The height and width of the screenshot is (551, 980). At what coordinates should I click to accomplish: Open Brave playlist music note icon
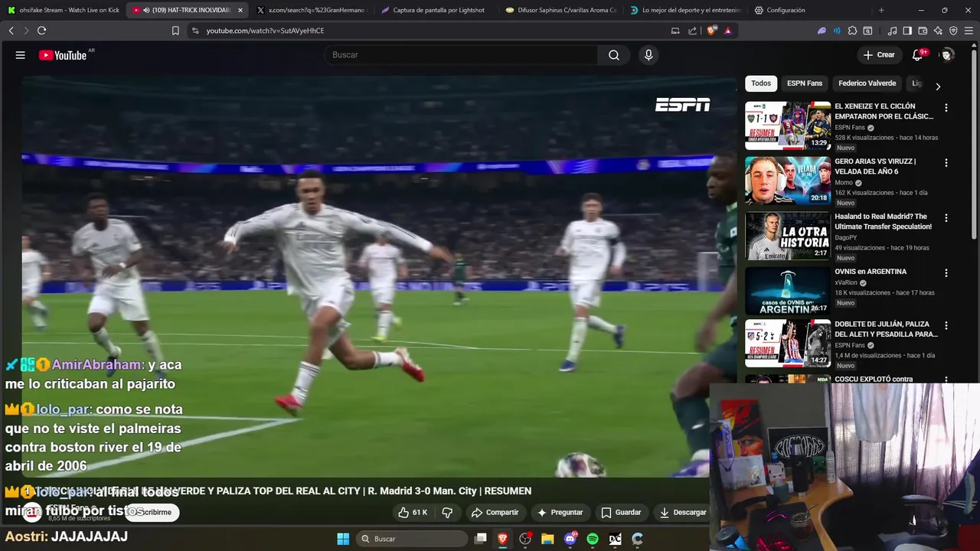[x=892, y=31]
